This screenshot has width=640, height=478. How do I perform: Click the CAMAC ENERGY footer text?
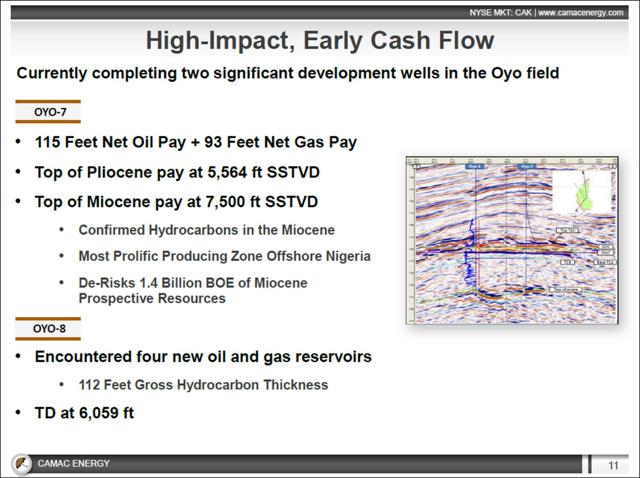pyautogui.click(x=73, y=464)
